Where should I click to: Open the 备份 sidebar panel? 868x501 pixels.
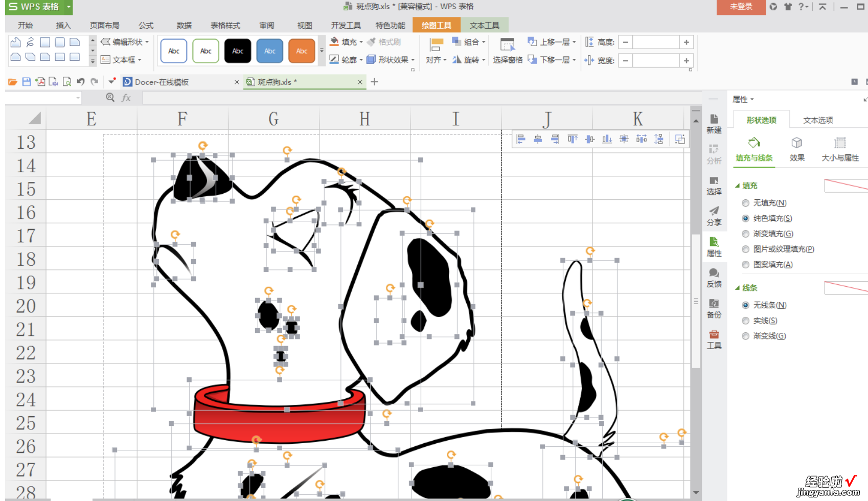[714, 309]
